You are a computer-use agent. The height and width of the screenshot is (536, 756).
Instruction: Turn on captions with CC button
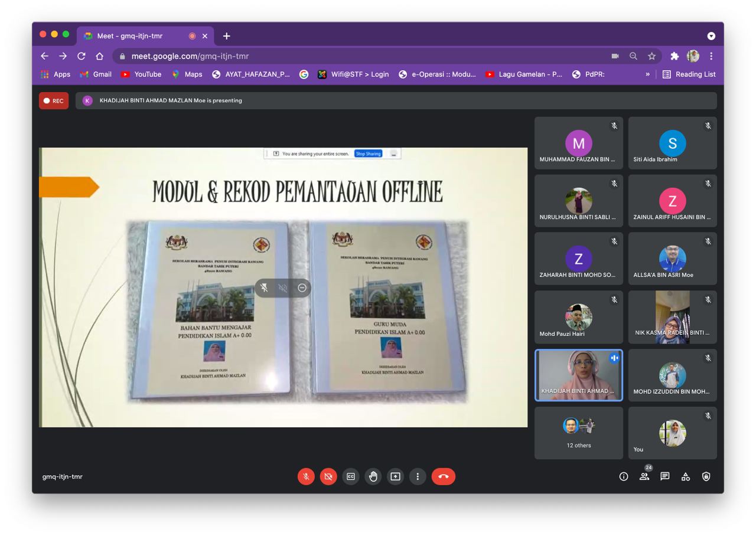350,476
